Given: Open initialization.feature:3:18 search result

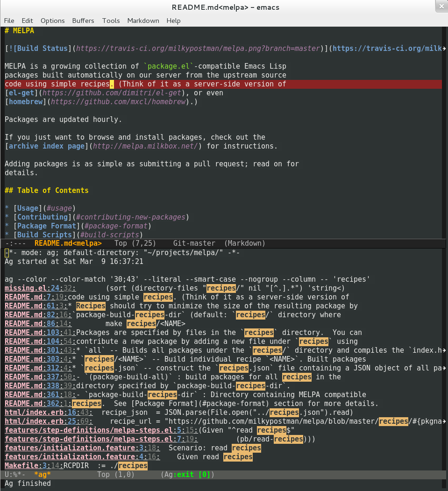Looking at the screenshot, I should (x=82, y=448).
